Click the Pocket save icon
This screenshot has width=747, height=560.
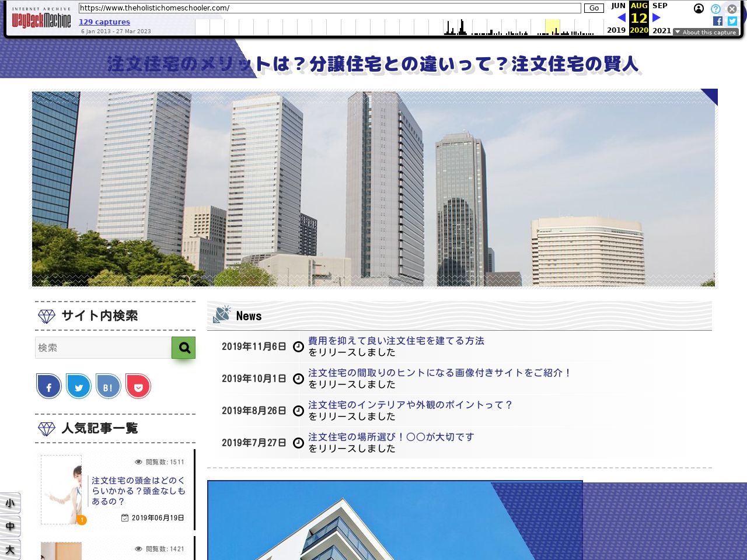[x=138, y=387]
